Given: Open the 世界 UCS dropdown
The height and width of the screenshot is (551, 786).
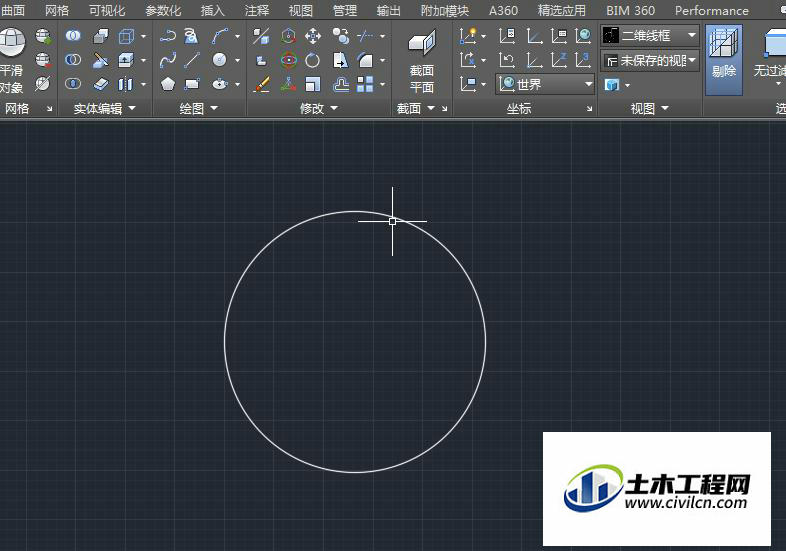Looking at the screenshot, I should point(545,84).
